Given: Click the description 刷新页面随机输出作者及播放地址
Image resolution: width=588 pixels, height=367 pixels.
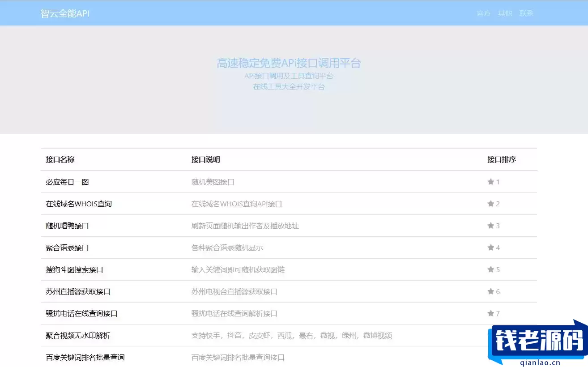Looking at the screenshot, I should [x=245, y=226].
